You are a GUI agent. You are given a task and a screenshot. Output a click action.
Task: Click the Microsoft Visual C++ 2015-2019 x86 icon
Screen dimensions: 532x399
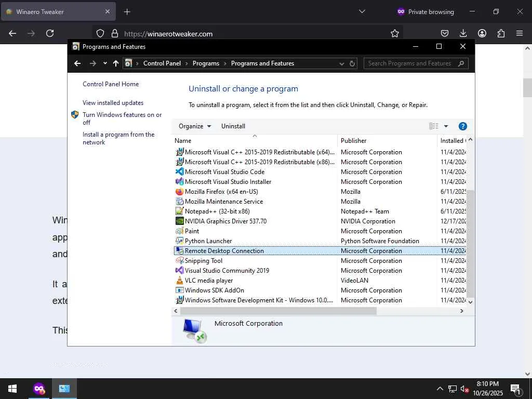(x=179, y=162)
